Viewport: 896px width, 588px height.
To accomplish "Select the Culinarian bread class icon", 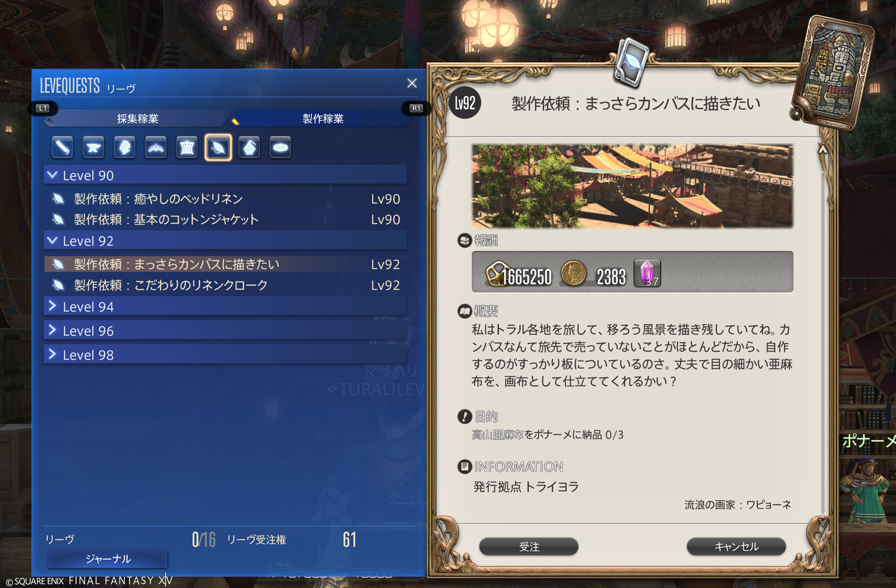I will point(280,147).
